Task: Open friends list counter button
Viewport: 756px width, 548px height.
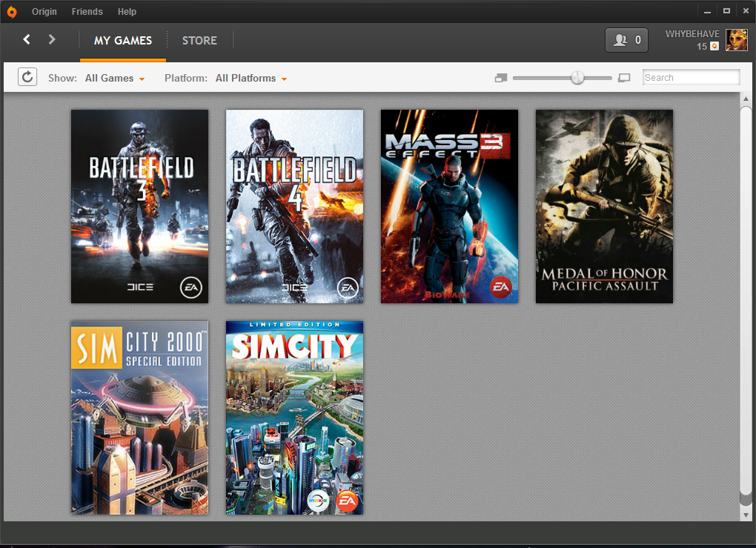Action: pyautogui.click(x=626, y=40)
